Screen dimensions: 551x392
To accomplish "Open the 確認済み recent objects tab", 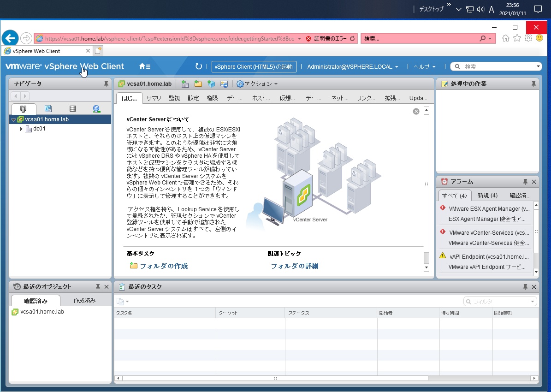I will click(x=36, y=301).
